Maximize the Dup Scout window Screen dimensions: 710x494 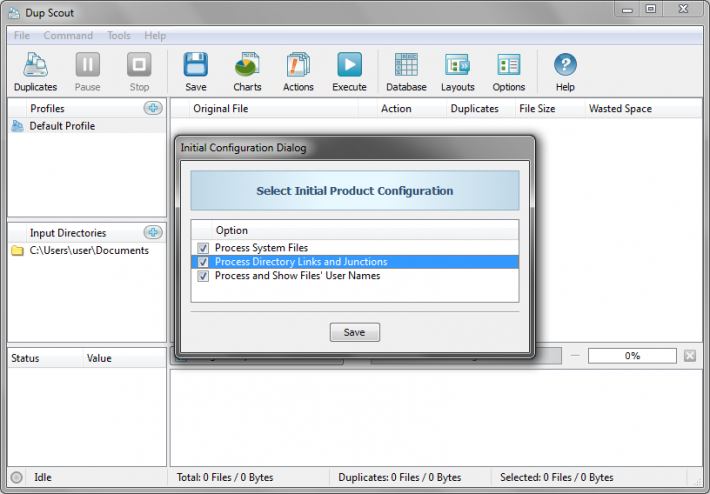pos(651,10)
